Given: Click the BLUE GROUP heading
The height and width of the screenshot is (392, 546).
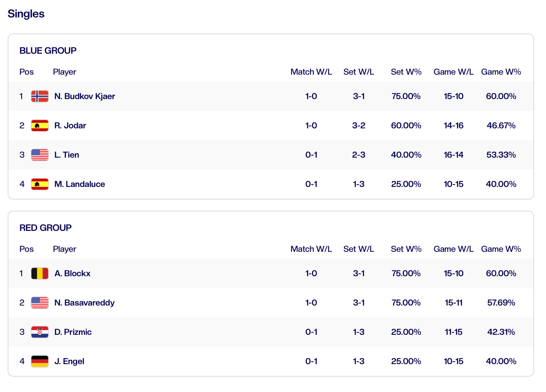Looking at the screenshot, I should point(48,51).
